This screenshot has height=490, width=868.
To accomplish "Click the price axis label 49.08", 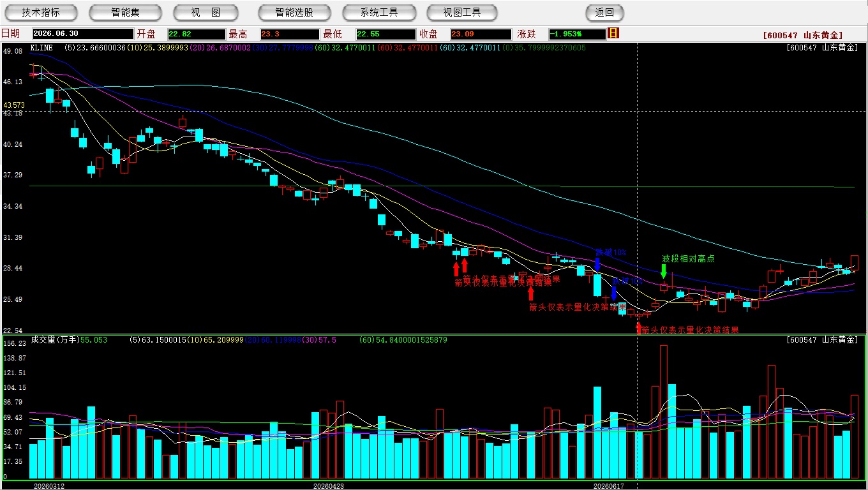I will point(13,50).
